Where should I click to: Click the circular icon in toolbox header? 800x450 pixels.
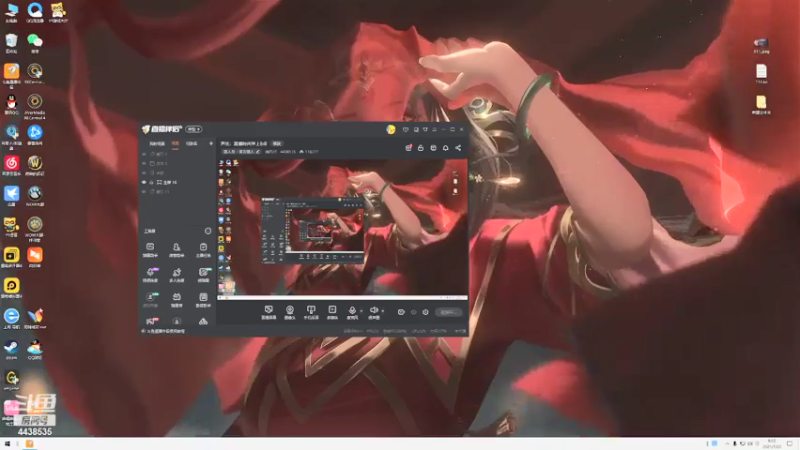click(208, 231)
